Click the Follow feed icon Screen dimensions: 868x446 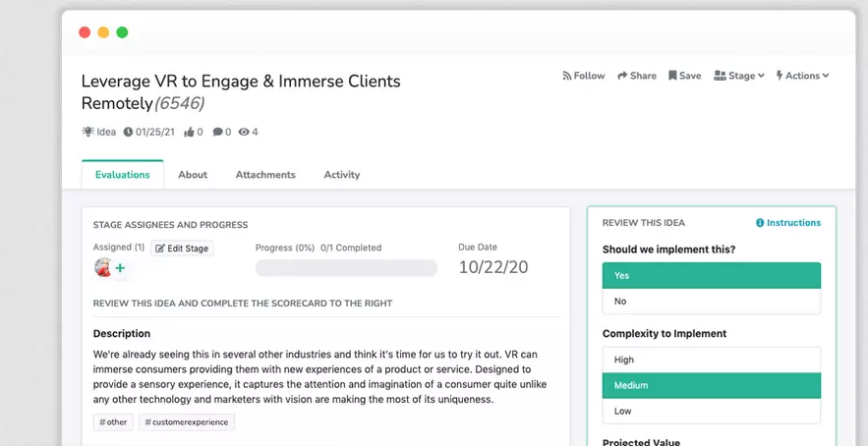click(567, 76)
